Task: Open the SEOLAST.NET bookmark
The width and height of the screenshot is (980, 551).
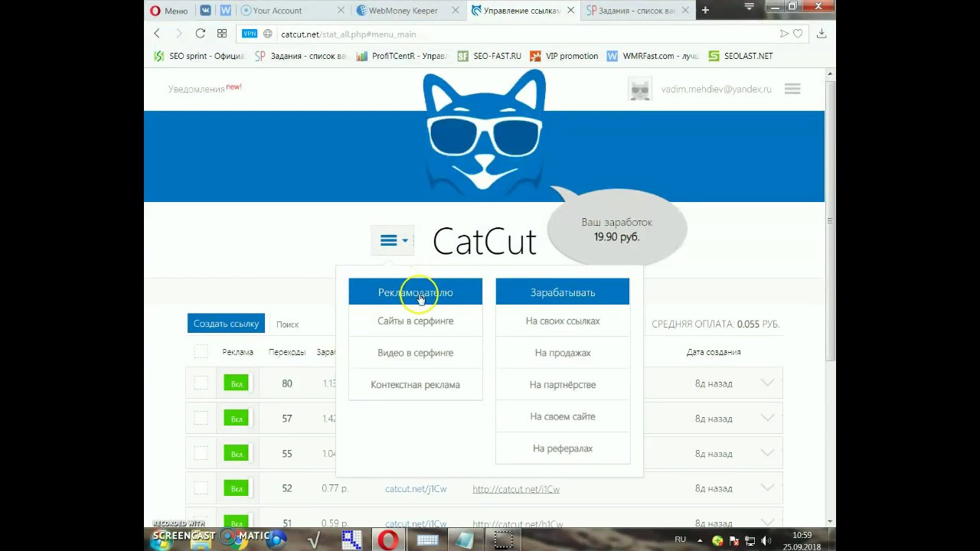Action: [x=740, y=56]
